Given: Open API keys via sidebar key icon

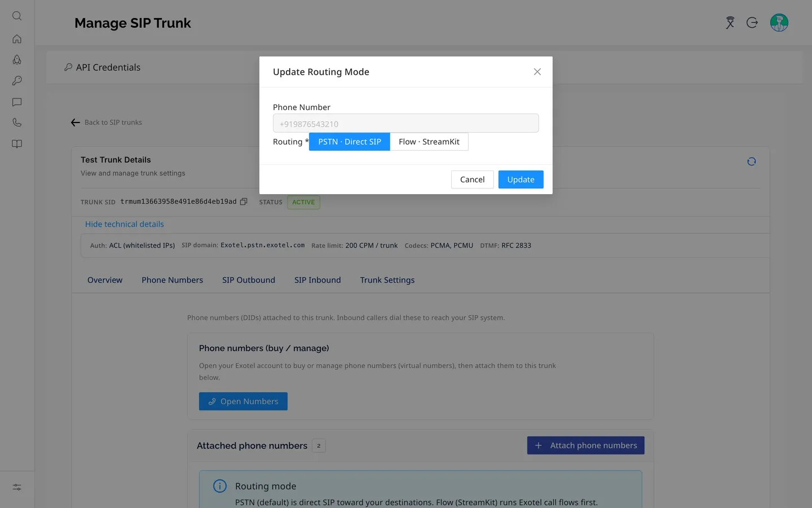Looking at the screenshot, I should click(17, 81).
